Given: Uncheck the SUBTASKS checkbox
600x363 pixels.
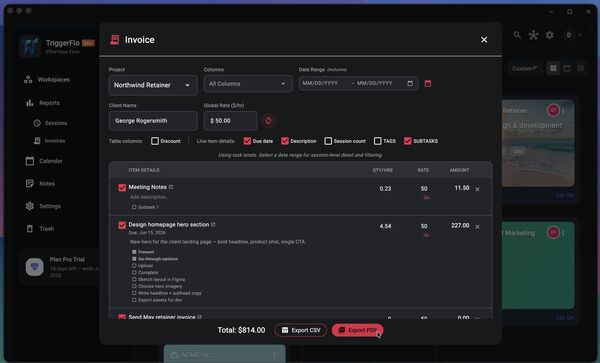Looking at the screenshot, I should (x=408, y=141).
